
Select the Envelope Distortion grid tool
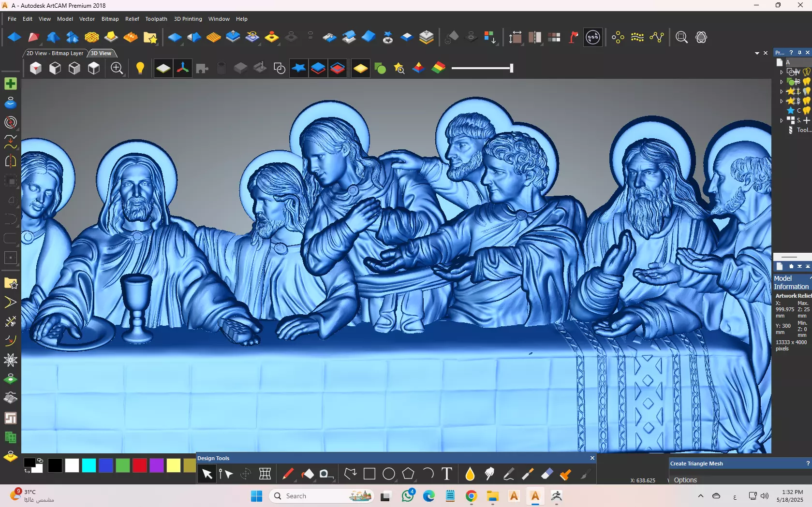tap(265, 474)
